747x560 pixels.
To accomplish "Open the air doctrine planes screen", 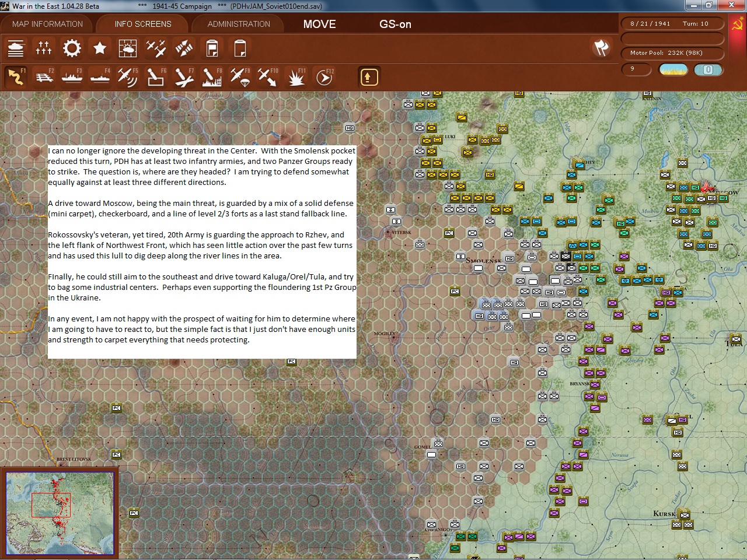I will [156, 48].
